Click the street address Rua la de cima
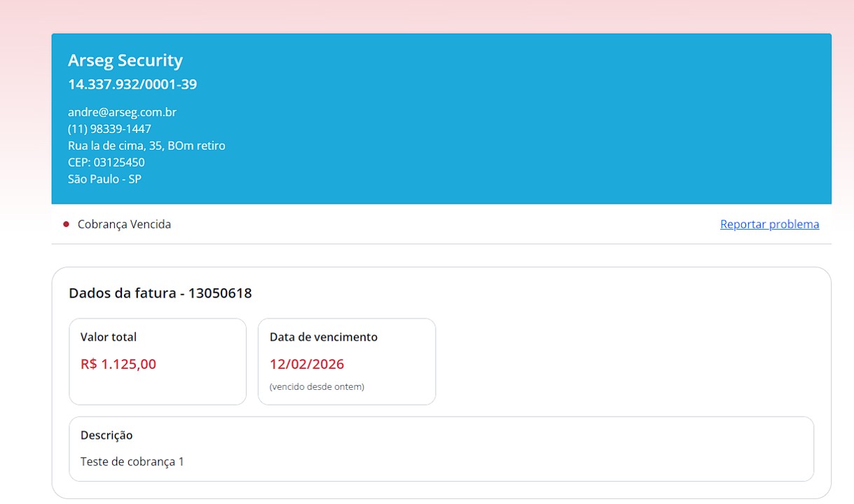 [146, 146]
